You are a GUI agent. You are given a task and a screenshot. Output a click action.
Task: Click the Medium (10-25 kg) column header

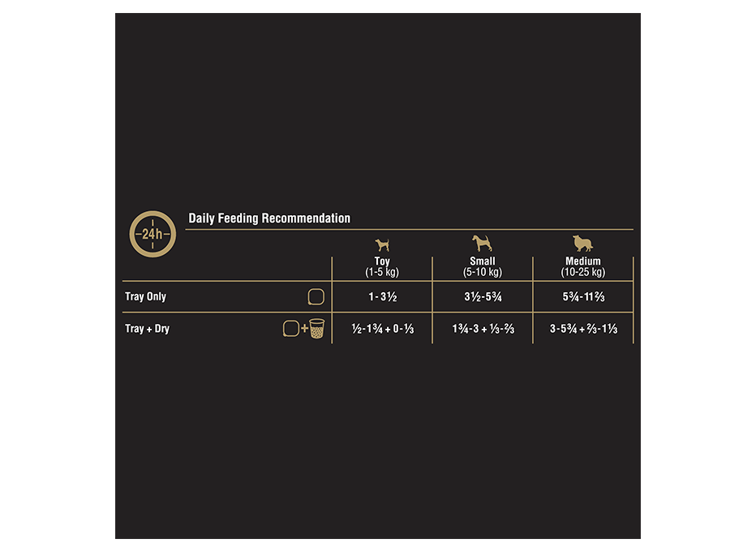[583, 266]
